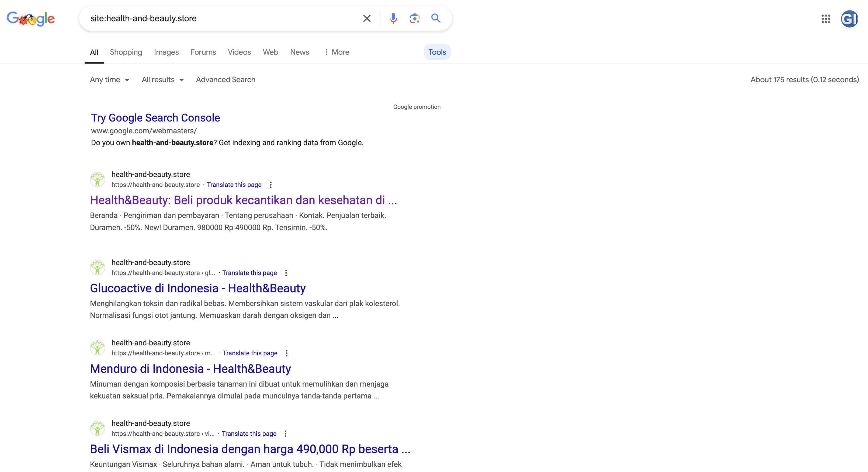Expand the All results filter dropdown
Viewport: 868px width, 472px height.
(163, 80)
